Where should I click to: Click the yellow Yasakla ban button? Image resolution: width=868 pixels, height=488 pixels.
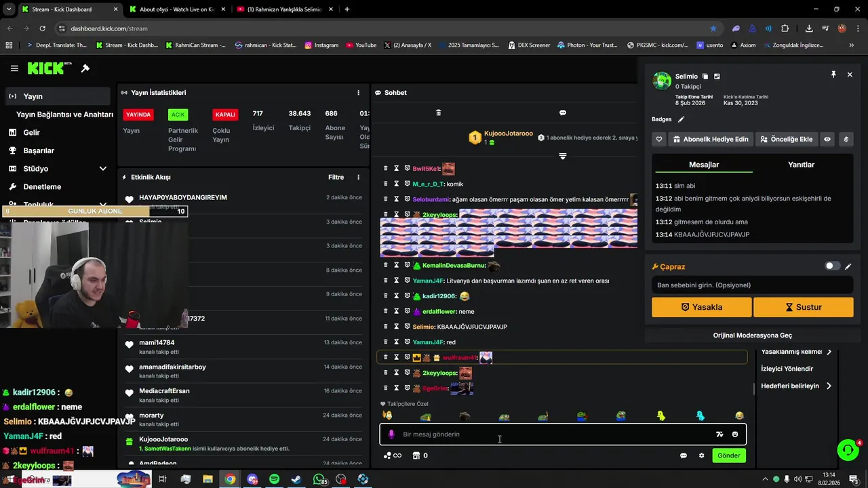tap(702, 307)
